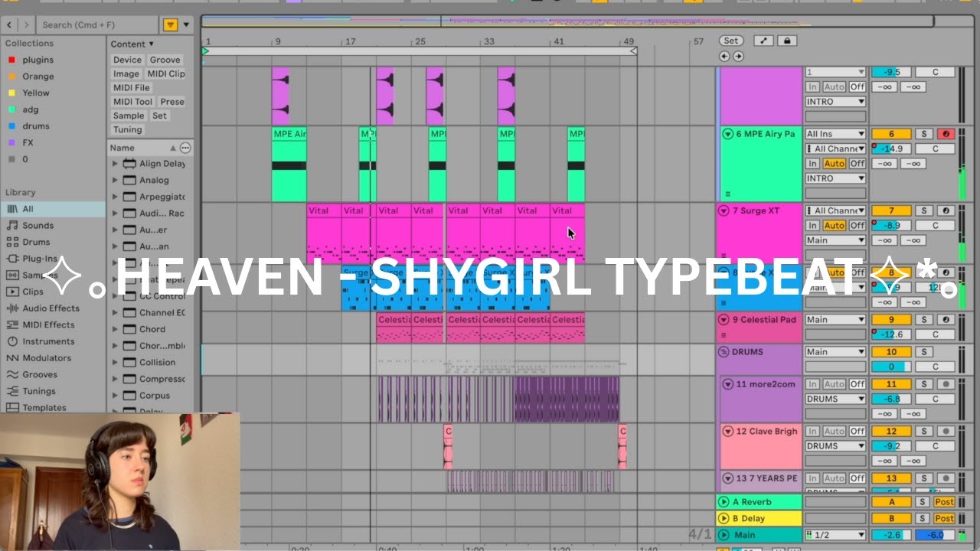Click the Set locator button
This screenshot has height=551, width=980.
[x=731, y=41]
